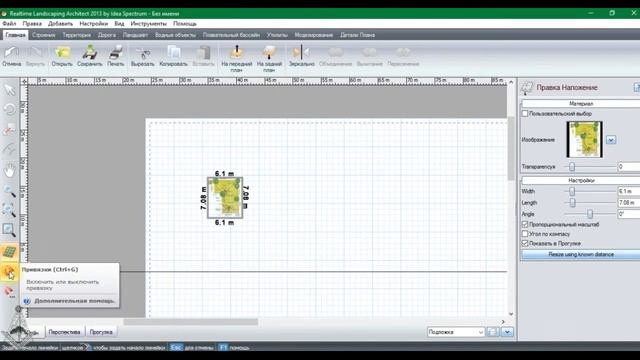Collapse the Настройки section header
Image resolution: width=640 pixels, height=360 pixels.
[581, 180]
